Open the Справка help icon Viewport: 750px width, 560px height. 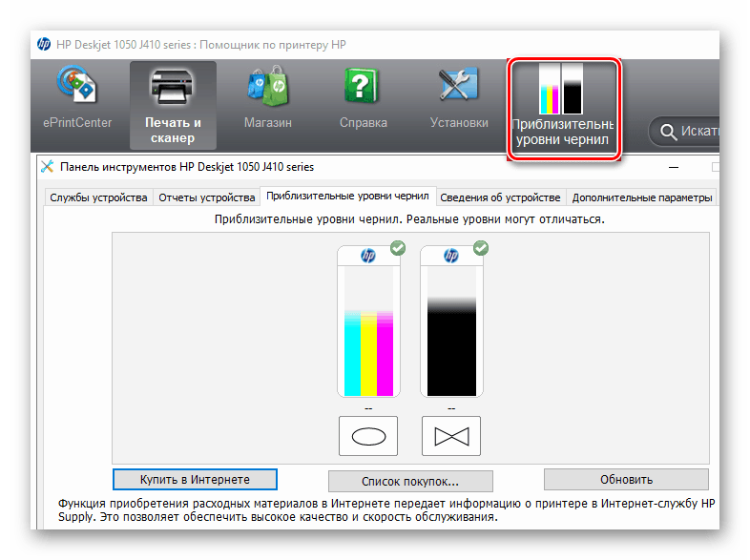(363, 89)
